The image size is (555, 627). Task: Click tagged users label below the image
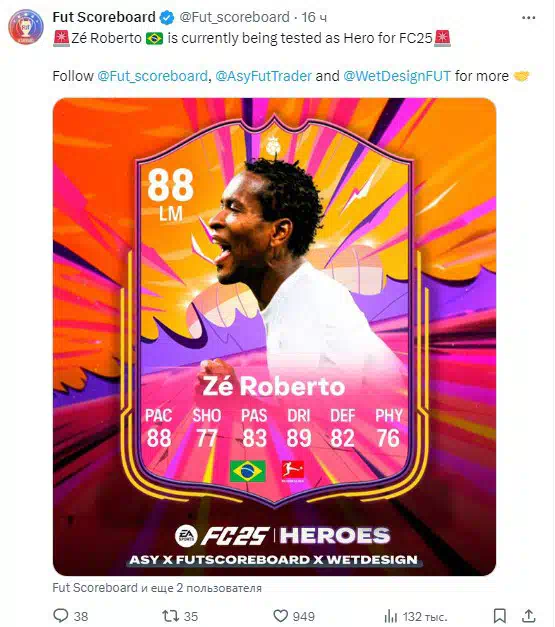coord(157,588)
